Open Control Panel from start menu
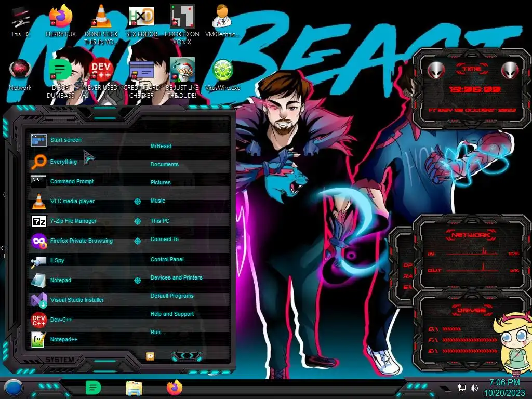Viewport: 532px width, 399px height. click(167, 259)
